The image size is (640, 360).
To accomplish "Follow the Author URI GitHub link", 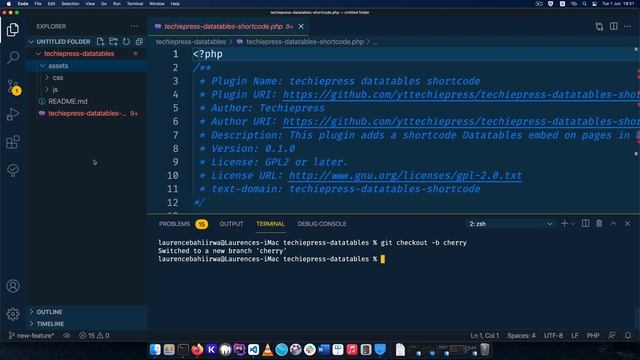I will [x=461, y=122].
